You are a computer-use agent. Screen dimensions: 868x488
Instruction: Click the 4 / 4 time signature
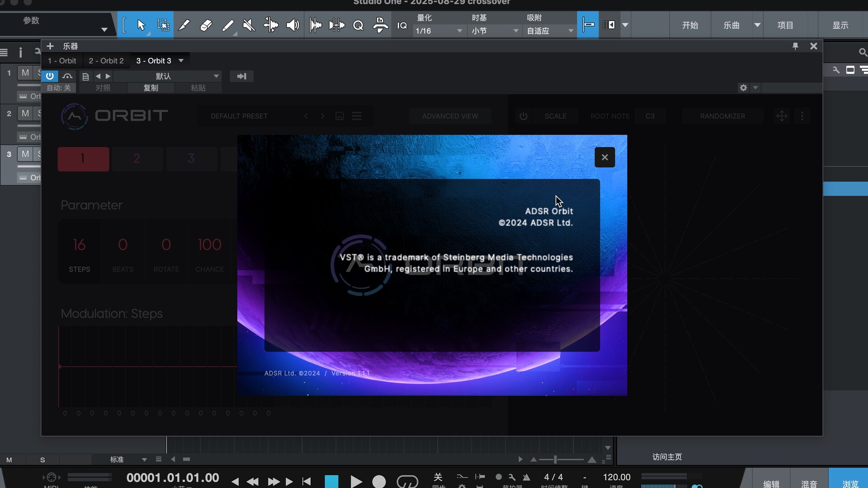tap(553, 477)
